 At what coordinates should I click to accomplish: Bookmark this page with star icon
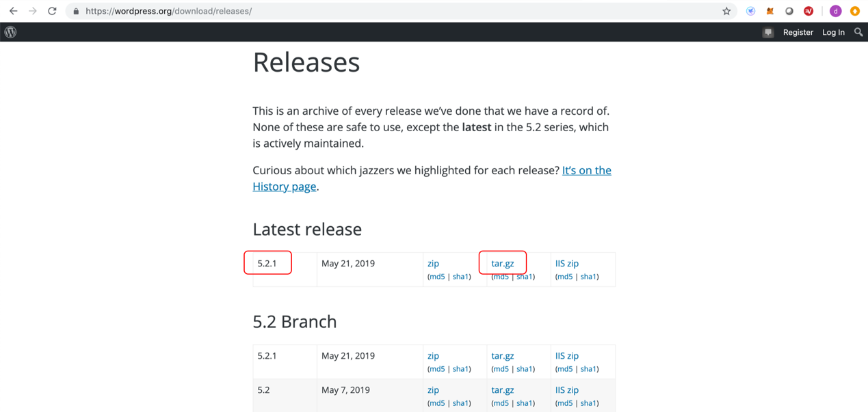coord(726,11)
